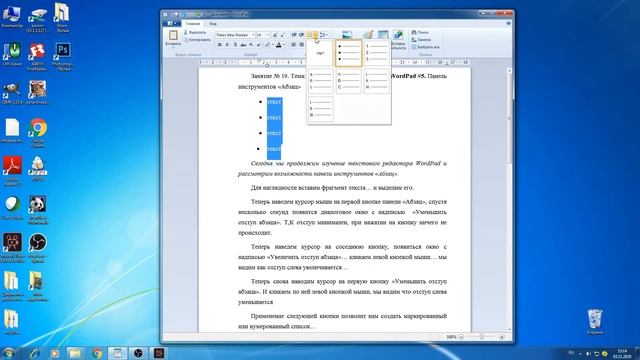
Task: Toggle Subscript formatting
Action: [x=251, y=44]
